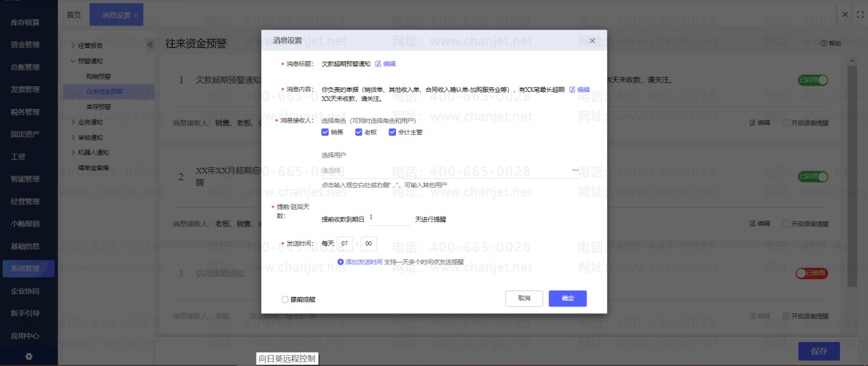The width and height of the screenshot is (868, 366).
Task: Switch to the 首页 tab
Action: tap(73, 14)
